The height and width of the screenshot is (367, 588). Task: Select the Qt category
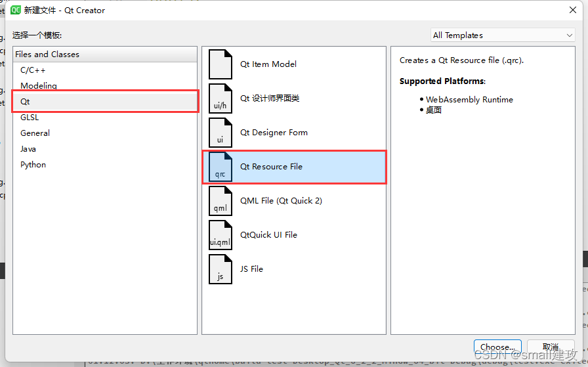(104, 102)
